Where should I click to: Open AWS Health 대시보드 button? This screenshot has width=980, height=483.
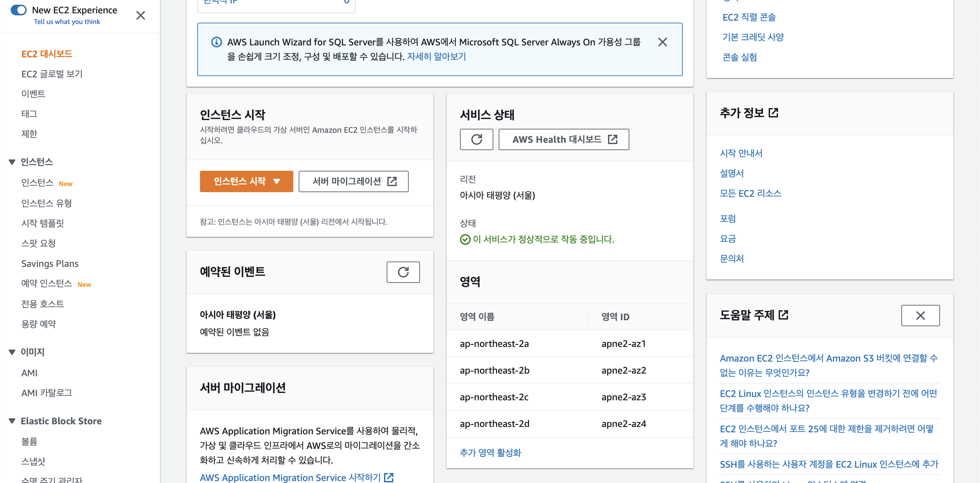pyautogui.click(x=564, y=139)
